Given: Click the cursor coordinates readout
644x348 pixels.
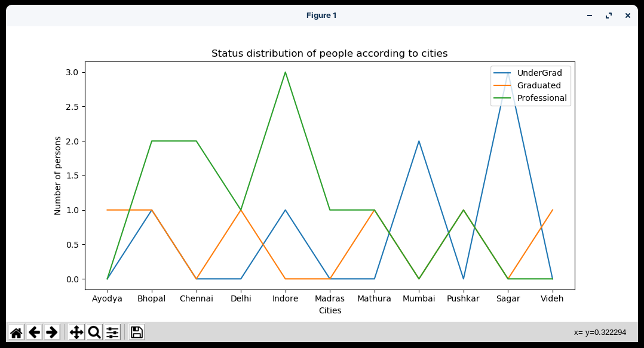Looking at the screenshot, I should (x=600, y=332).
